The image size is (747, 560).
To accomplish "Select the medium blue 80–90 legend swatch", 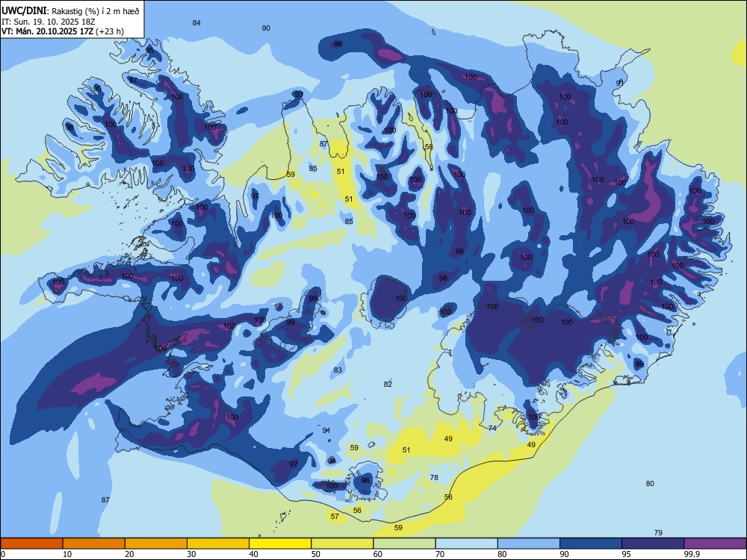I will pyautogui.click(x=529, y=544).
